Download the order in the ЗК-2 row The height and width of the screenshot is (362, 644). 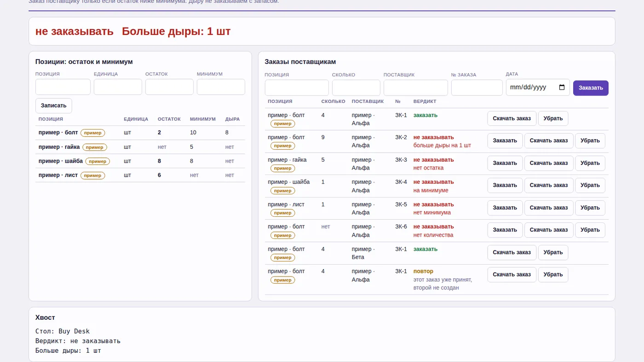[x=549, y=141]
